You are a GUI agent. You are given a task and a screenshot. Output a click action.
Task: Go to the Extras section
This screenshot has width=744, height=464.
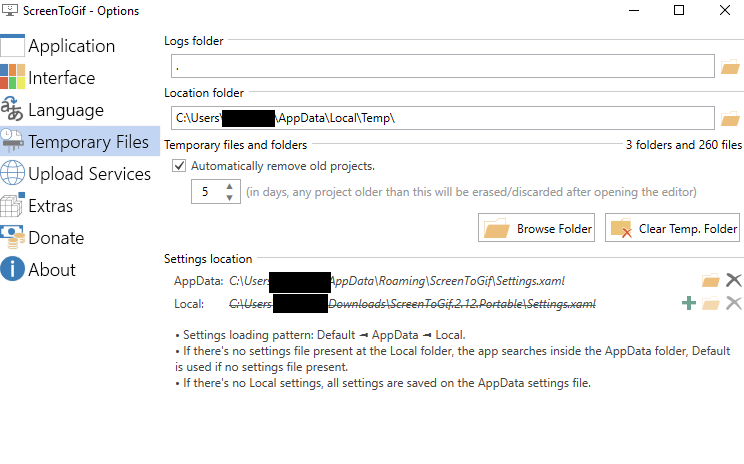click(80, 205)
